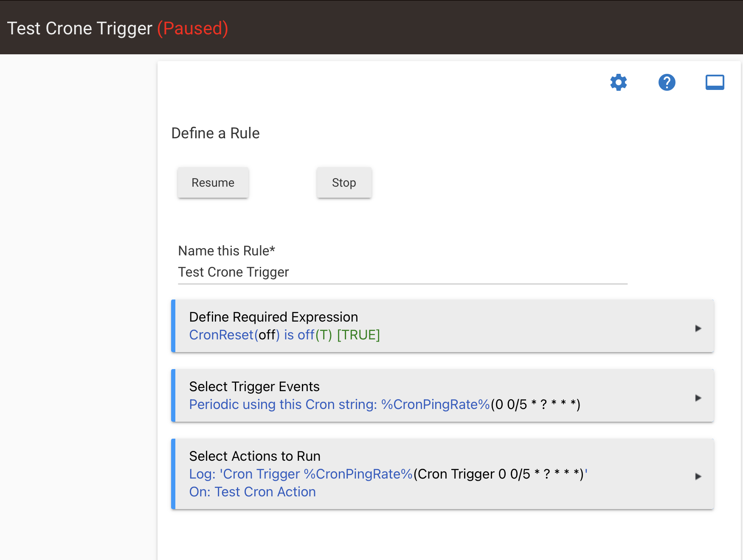The width and height of the screenshot is (743, 560).
Task: Click the rule name field 'Test Crone Trigger'
Action: pyautogui.click(x=402, y=272)
